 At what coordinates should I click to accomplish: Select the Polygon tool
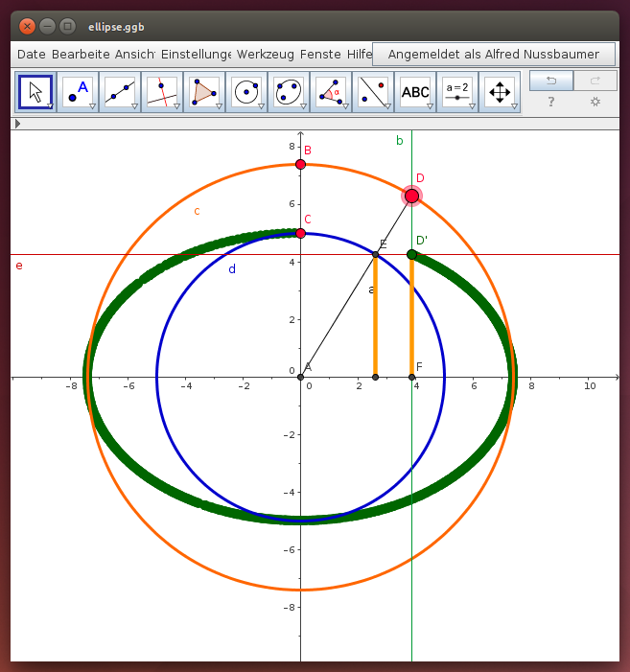pyautogui.click(x=204, y=92)
